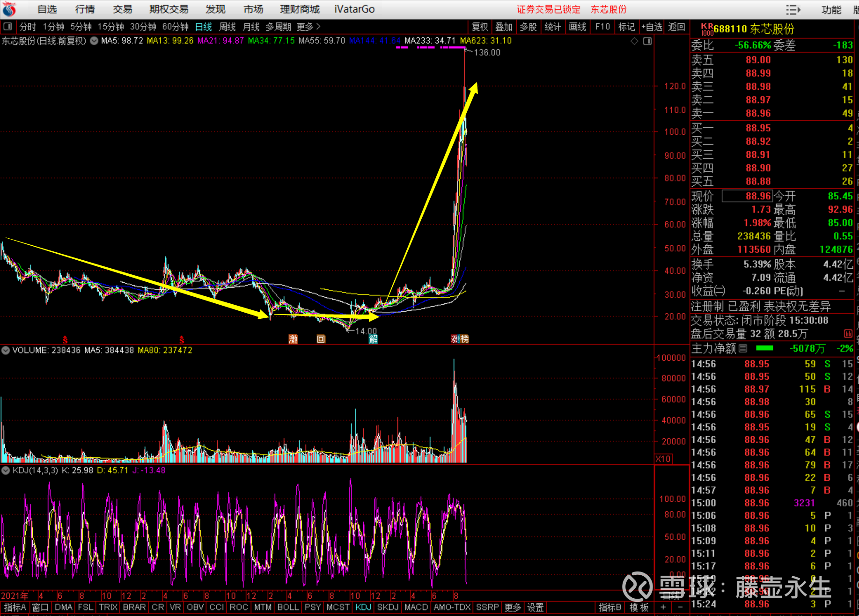Open the 主力净额 detail list icon
This screenshot has width=859, height=616.
tap(743, 348)
